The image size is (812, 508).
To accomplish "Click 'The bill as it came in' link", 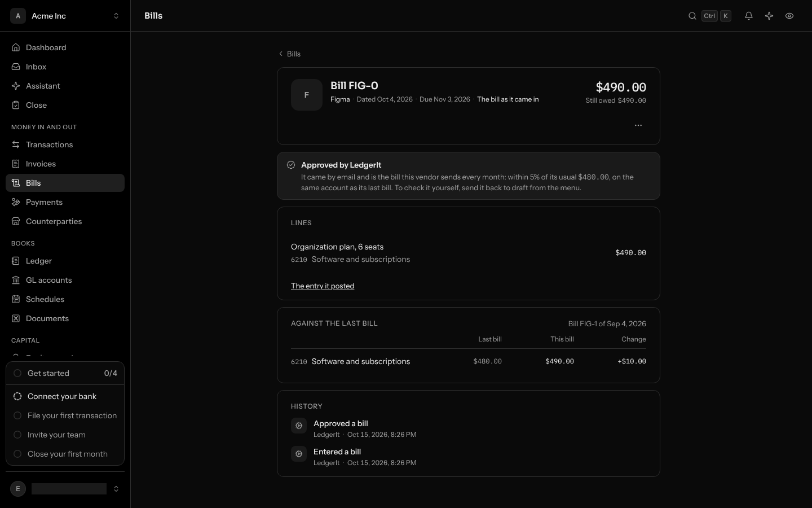I will (507, 99).
